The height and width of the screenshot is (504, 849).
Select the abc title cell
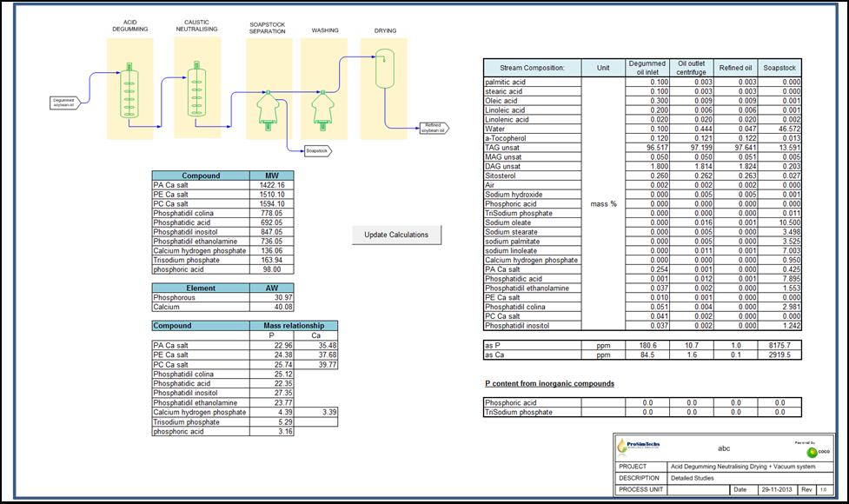pyautogui.click(x=722, y=448)
